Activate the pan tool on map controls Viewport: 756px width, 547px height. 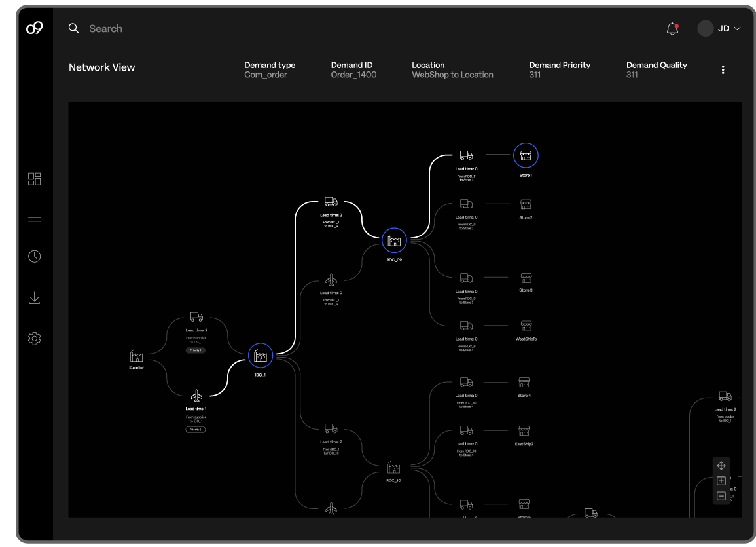click(721, 466)
